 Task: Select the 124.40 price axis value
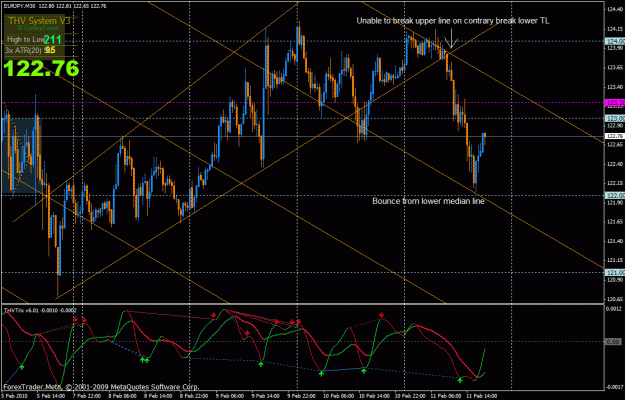pyautogui.click(x=615, y=10)
